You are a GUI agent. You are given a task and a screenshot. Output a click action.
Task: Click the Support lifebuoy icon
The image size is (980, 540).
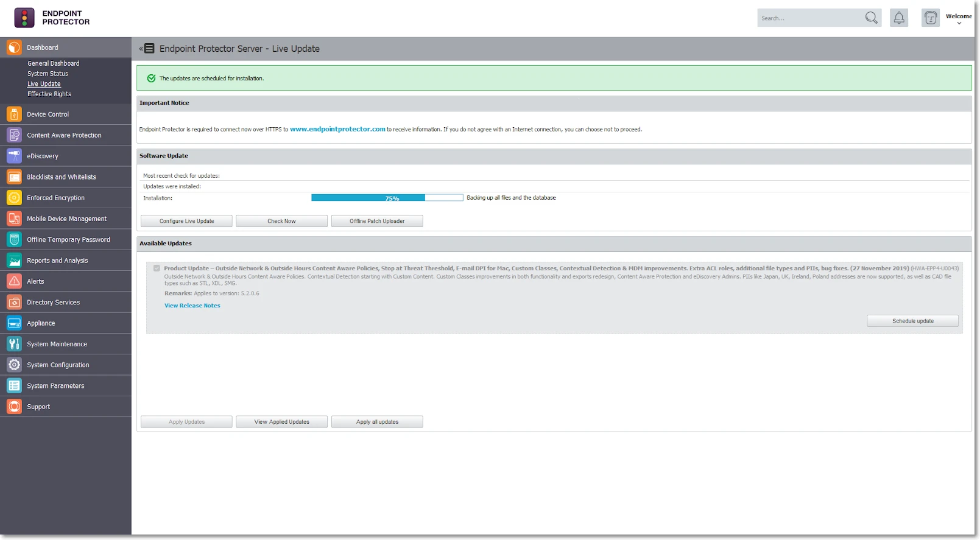coord(14,407)
